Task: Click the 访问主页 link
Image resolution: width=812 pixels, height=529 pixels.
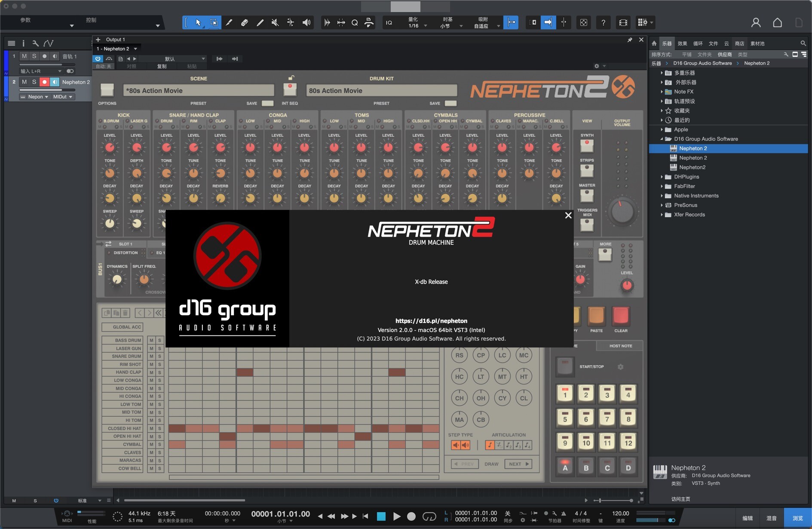Action: 680,499
